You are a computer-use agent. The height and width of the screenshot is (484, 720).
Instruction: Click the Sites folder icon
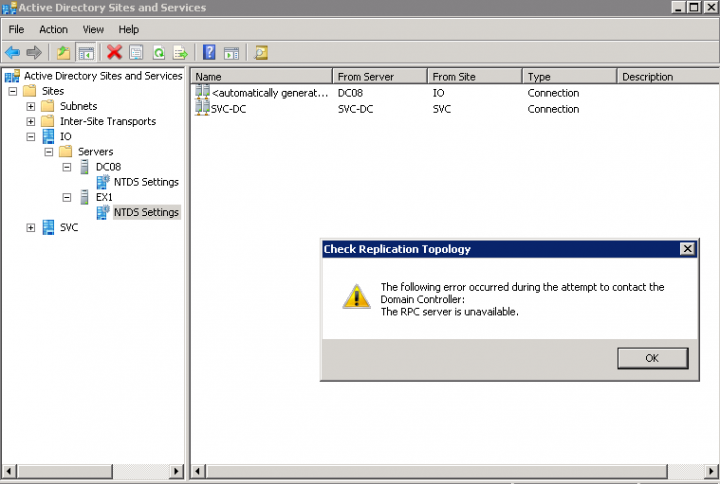[30, 91]
